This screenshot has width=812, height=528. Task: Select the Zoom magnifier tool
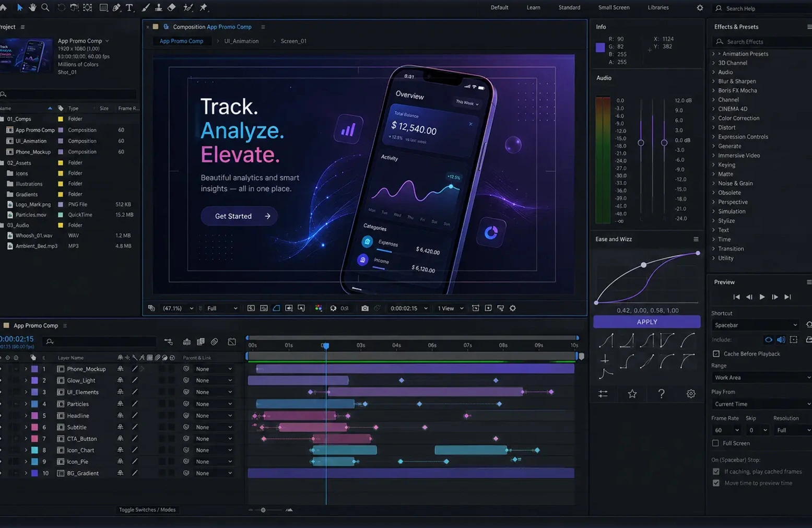[x=45, y=7]
